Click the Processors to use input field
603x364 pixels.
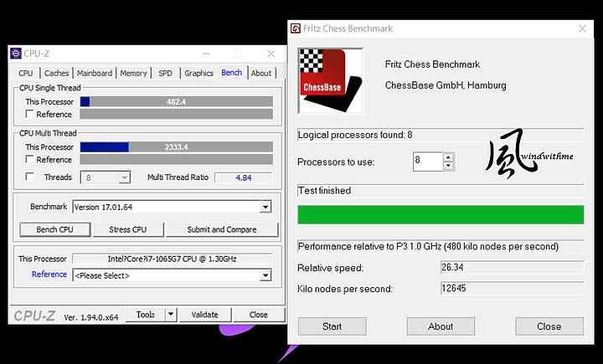coord(428,161)
